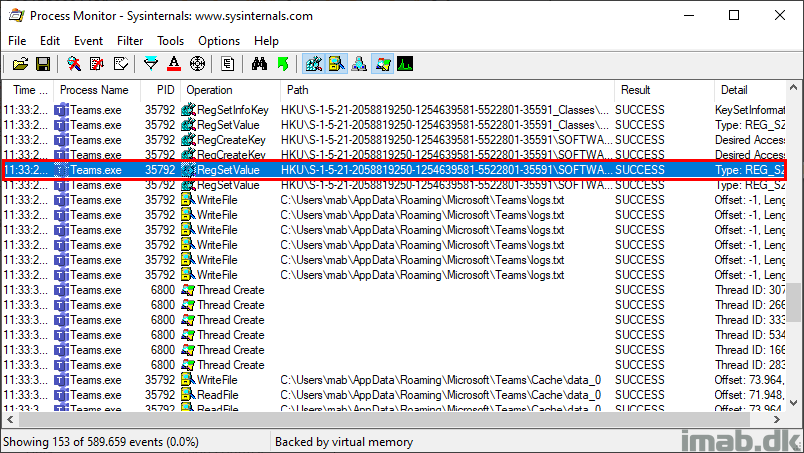Click the green Jump To Object arrow icon
This screenshot has width=804, height=453.
click(x=283, y=64)
